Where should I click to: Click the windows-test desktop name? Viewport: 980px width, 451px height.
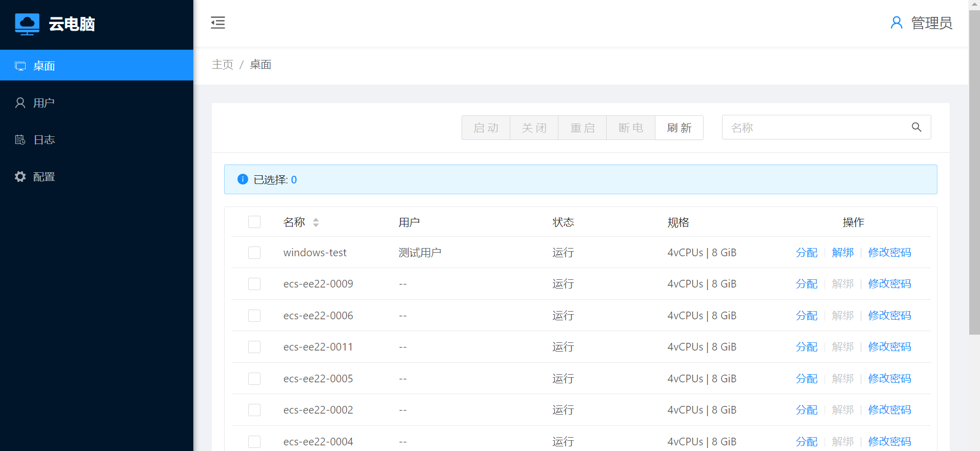[315, 253]
